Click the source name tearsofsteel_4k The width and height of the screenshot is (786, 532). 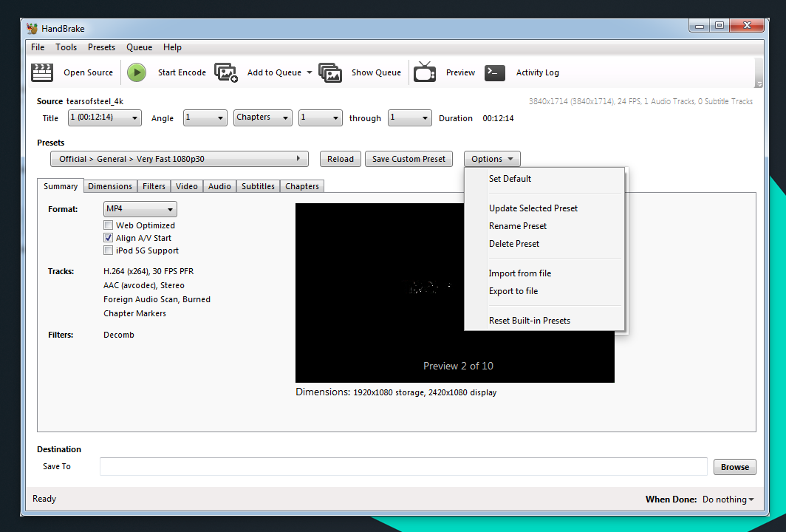coord(95,101)
